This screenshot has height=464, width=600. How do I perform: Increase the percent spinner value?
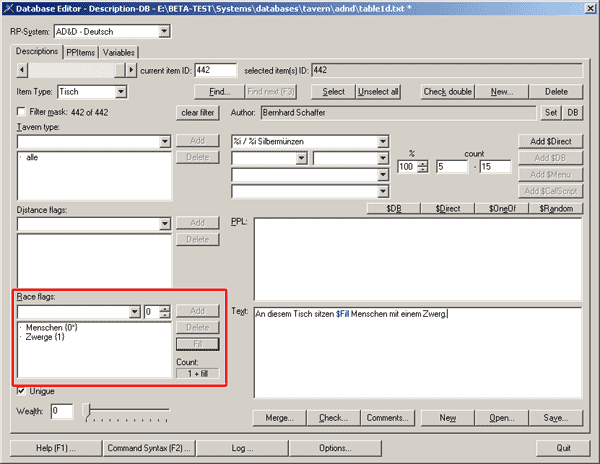[423, 163]
